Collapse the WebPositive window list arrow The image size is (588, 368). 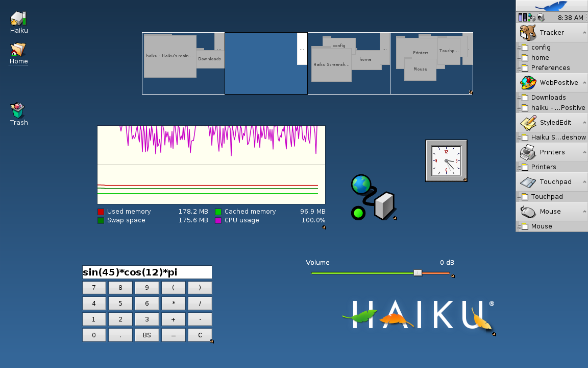[x=584, y=82]
